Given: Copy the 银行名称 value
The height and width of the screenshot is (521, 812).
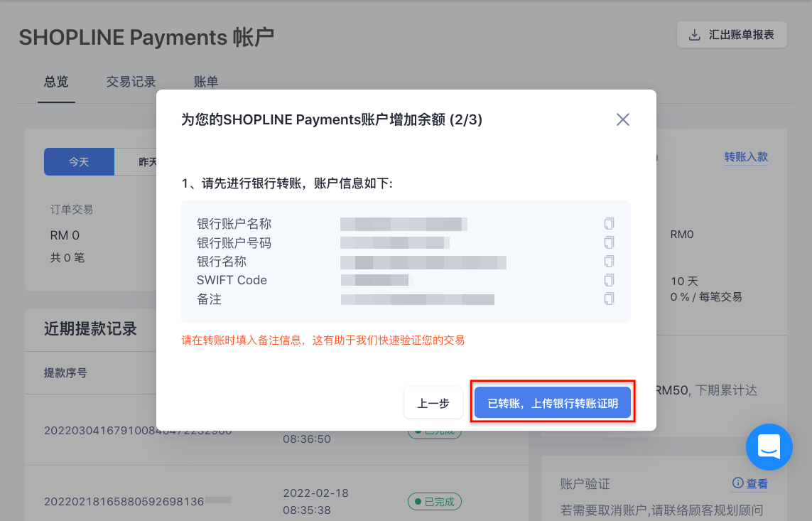Looking at the screenshot, I should click(x=609, y=261).
